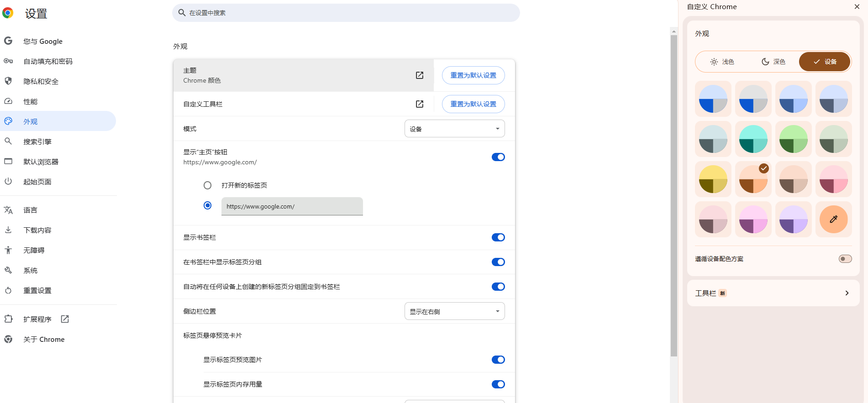Image resolution: width=868 pixels, height=403 pixels.
Task: Click the 自定义工具栏 row label
Action: coord(203,104)
